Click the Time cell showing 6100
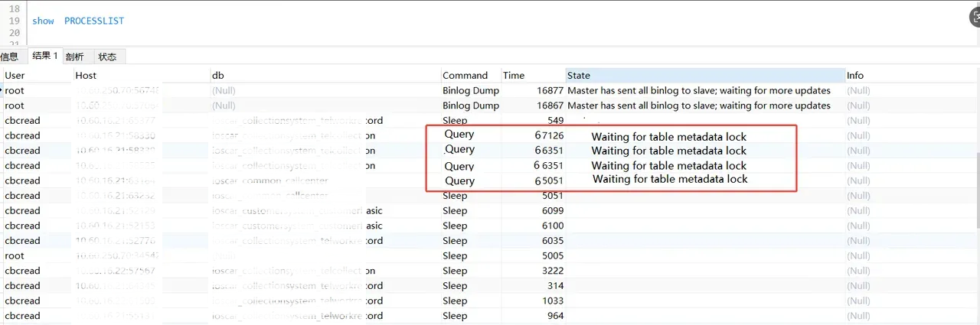 click(x=551, y=226)
